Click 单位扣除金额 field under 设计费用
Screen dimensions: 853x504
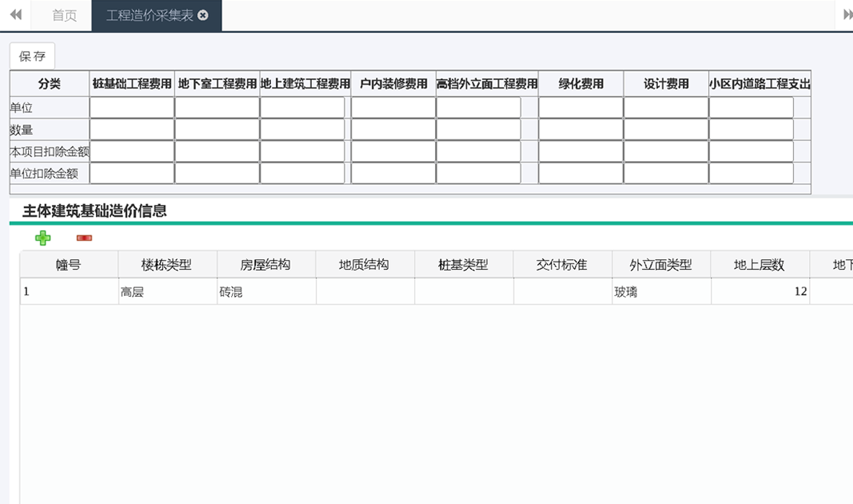coord(666,173)
